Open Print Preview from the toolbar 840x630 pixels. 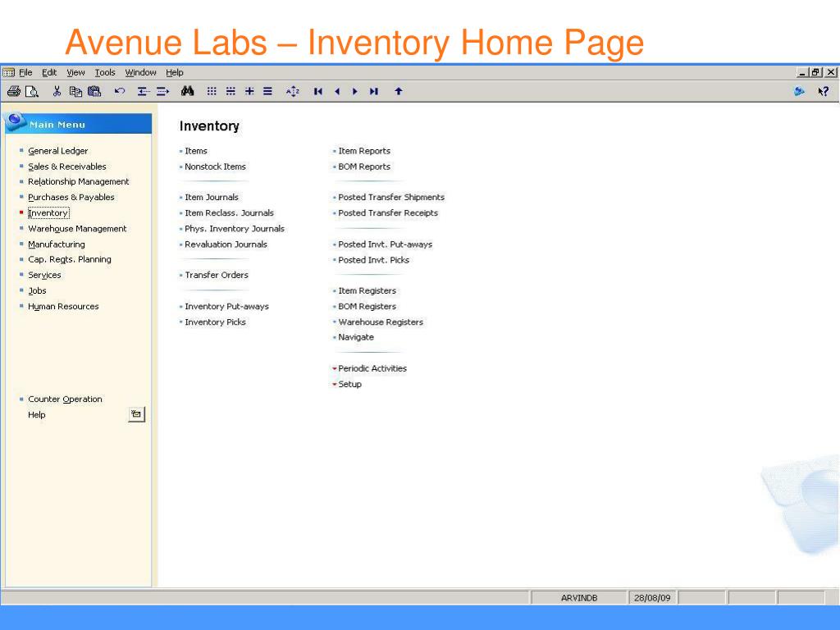(x=32, y=92)
